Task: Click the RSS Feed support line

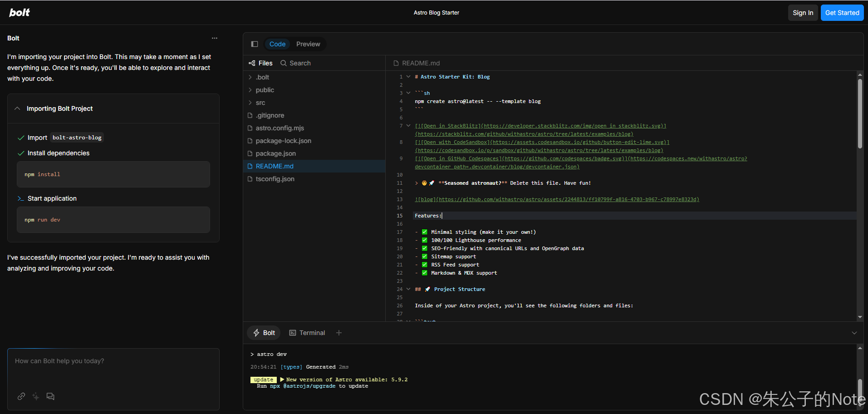Action: (455, 265)
